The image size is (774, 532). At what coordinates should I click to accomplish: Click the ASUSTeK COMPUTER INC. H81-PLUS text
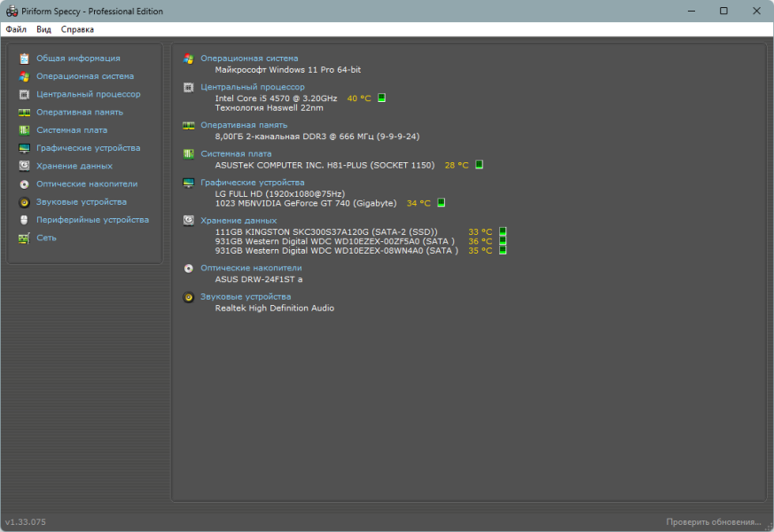(324, 165)
